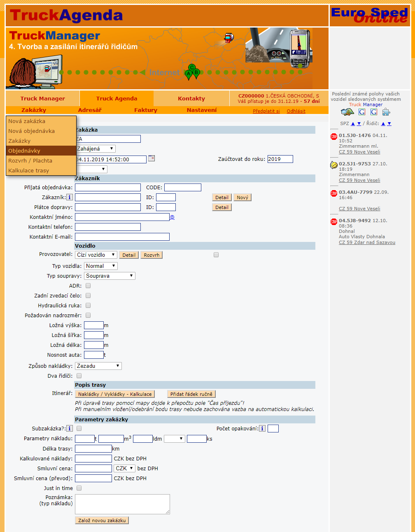Screen dimensions: 415x532
Task: Enable Dva řidiči checkbox
Action: point(79,376)
